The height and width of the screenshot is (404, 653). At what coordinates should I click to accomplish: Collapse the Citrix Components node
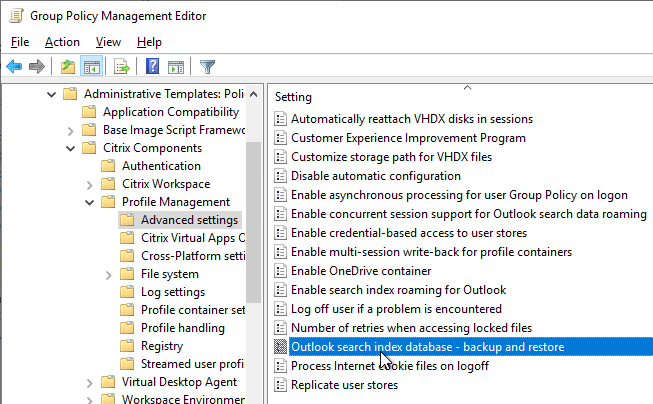pos(70,148)
